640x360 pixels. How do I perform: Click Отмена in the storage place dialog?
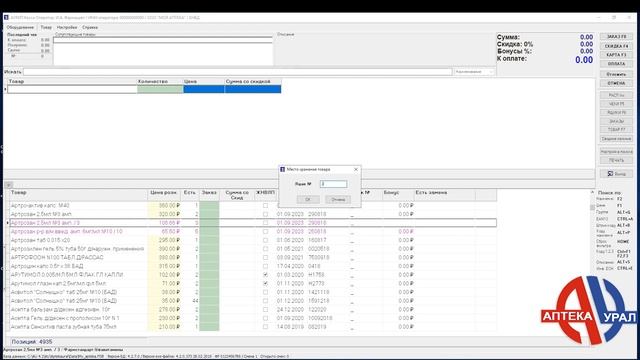(x=338, y=200)
